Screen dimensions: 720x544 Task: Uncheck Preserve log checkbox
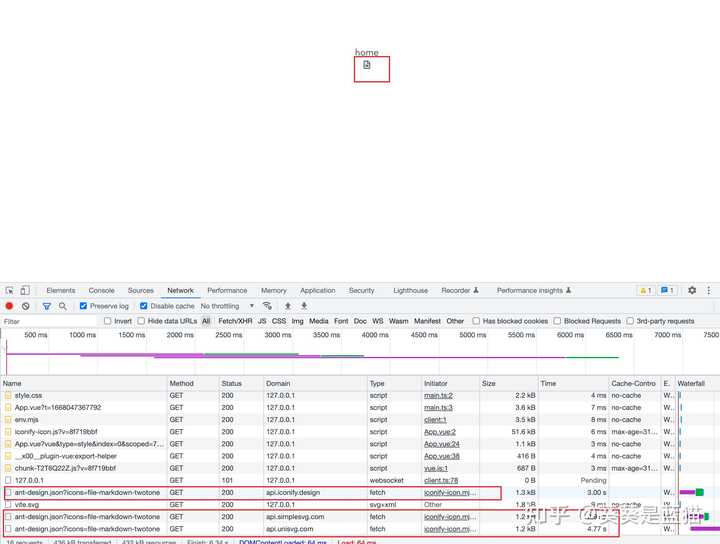[x=84, y=306]
